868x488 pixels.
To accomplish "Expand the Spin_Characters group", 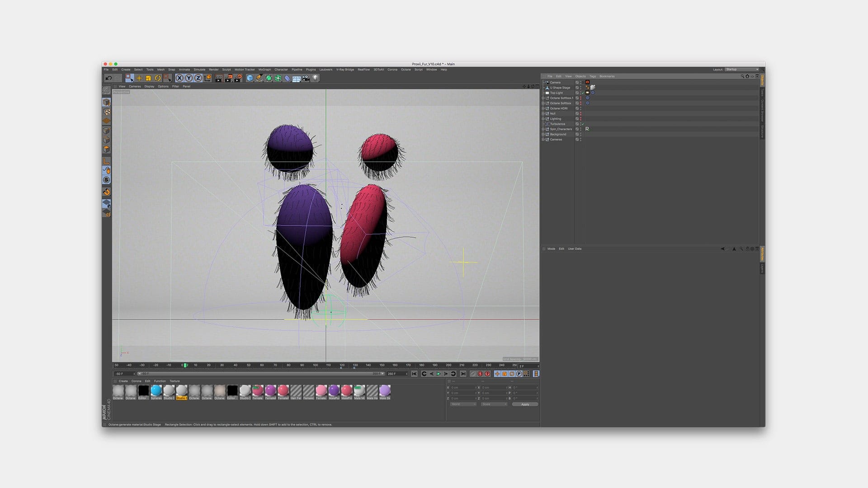I will point(543,129).
